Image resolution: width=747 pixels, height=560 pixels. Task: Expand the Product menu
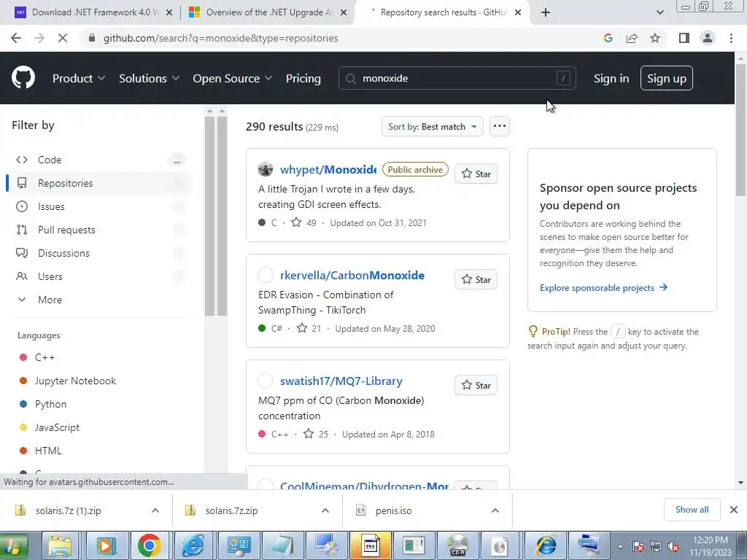coord(79,79)
